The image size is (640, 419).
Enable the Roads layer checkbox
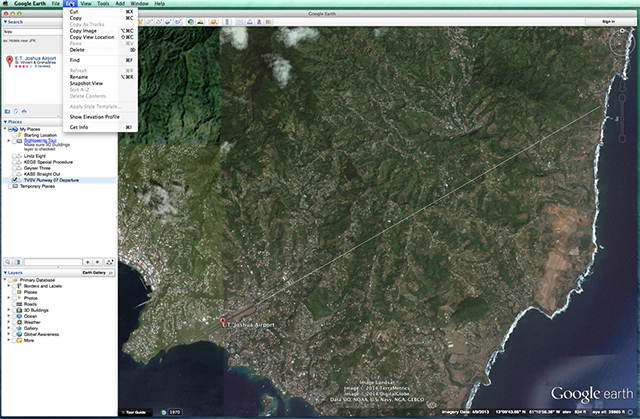click(x=14, y=304)
